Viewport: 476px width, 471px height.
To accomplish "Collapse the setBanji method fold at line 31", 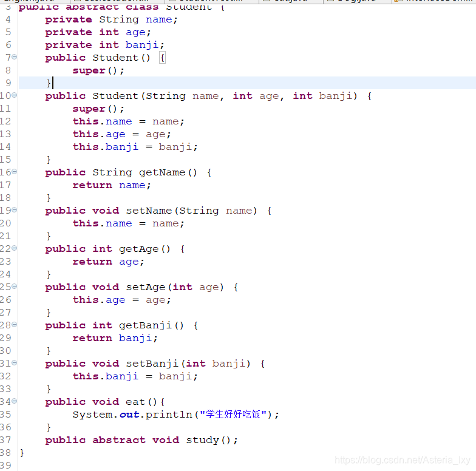I will point(15,363).
